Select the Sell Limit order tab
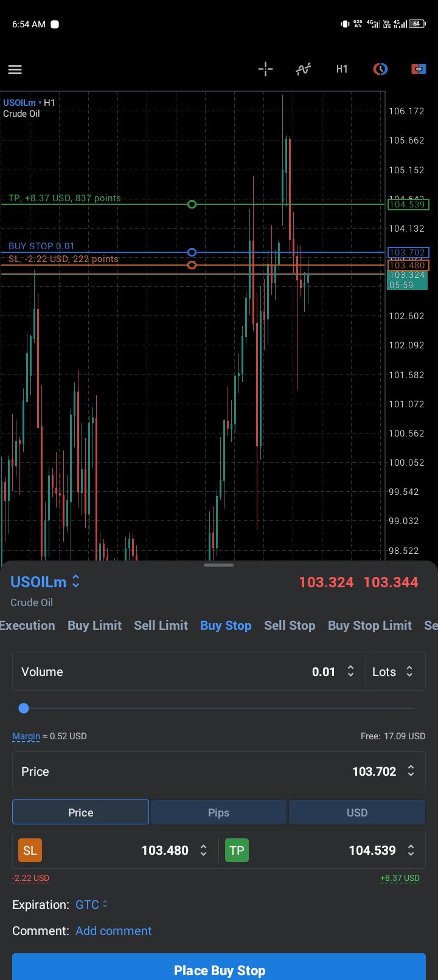 coord(161,626)
